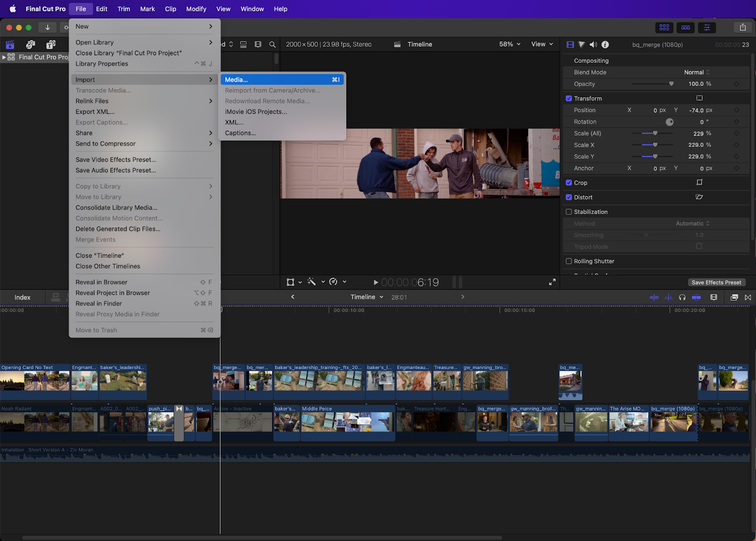
Task: Click the Import Media download arrow button
Action: [x=47, y=27]
